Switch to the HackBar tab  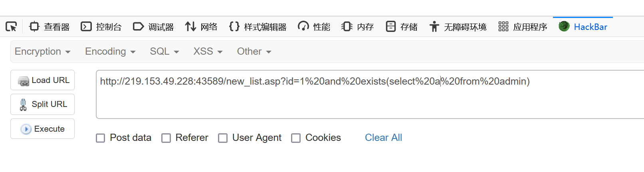click(x=583, y=27)
